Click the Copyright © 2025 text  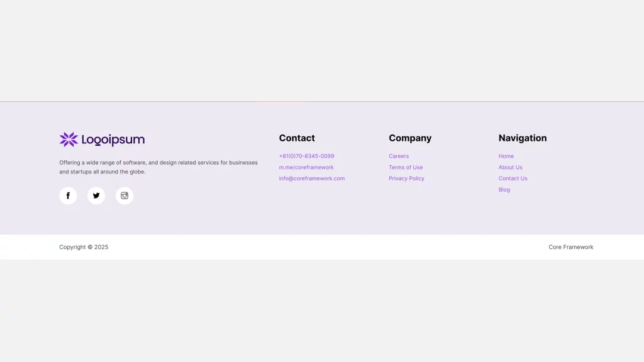click(84, 248)
